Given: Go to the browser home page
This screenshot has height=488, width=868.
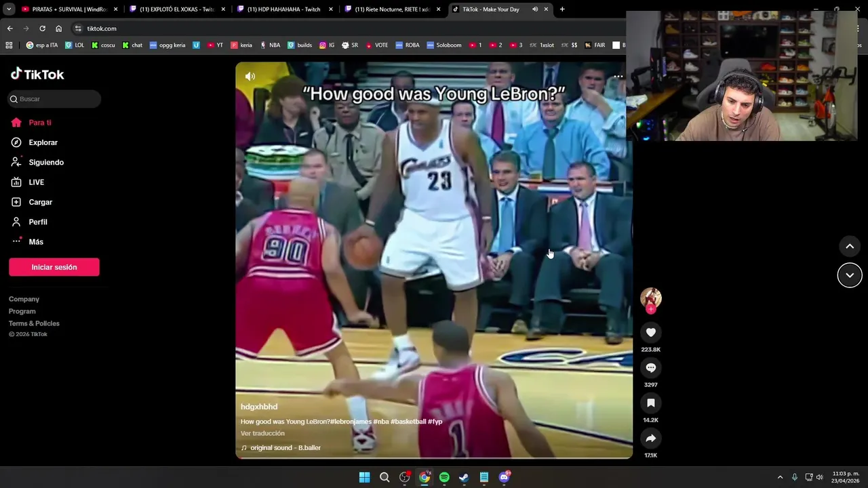Looking at the screenshot, I should (59, 28).
